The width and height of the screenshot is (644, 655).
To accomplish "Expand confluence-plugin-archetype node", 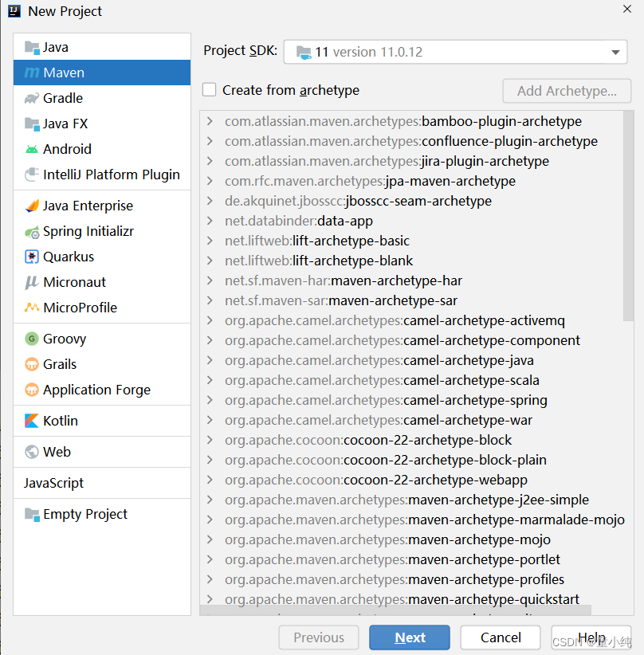I will click(210, 141).
